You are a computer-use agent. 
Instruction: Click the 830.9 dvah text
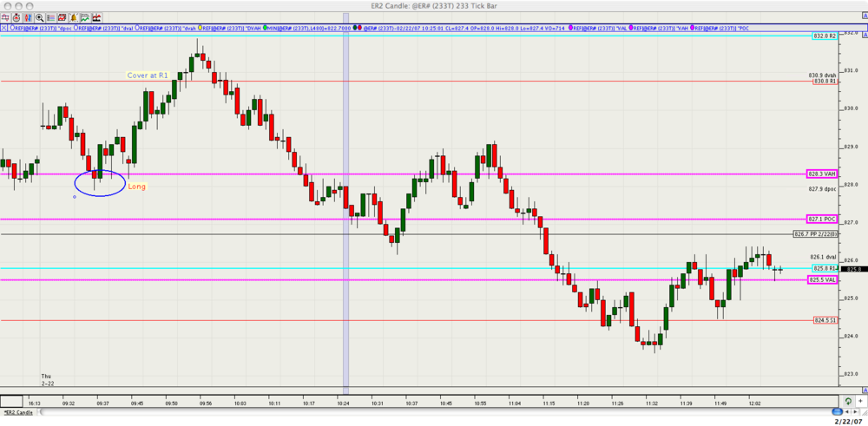[x=822, y=75]
